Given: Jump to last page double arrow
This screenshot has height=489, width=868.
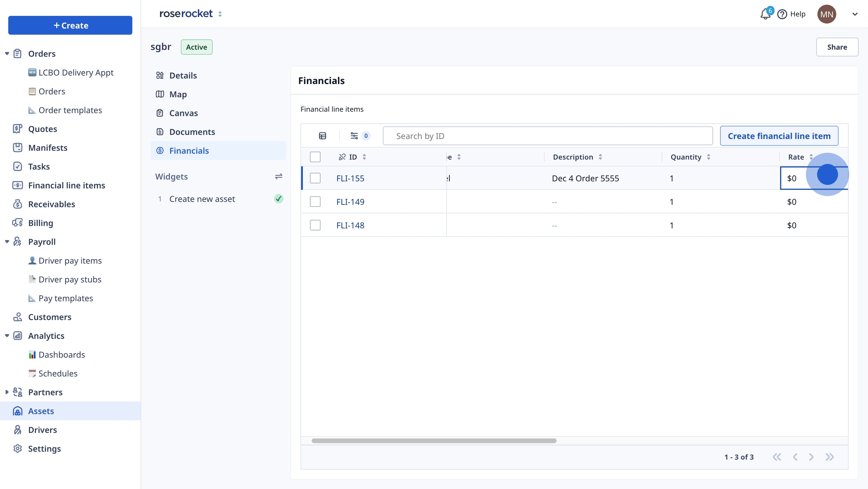Looking at the screenshot, I should click(x=829, y=457).
